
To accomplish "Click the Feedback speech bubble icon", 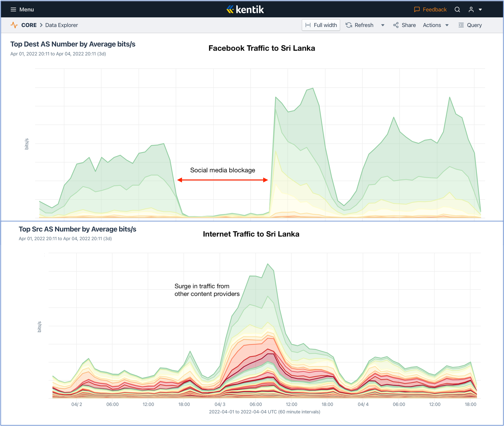I will pyautogui.click(x=417, y=9).
